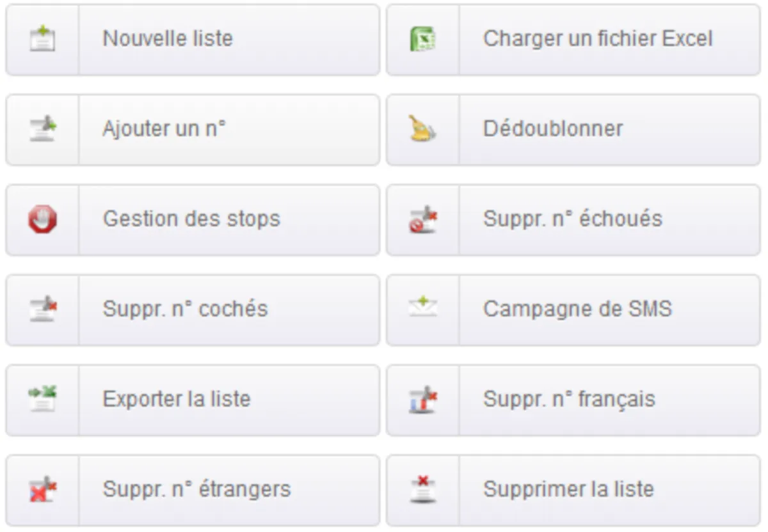Create a new list with Nouvelle liste
The image size is (768, 532).
(168, 39)
